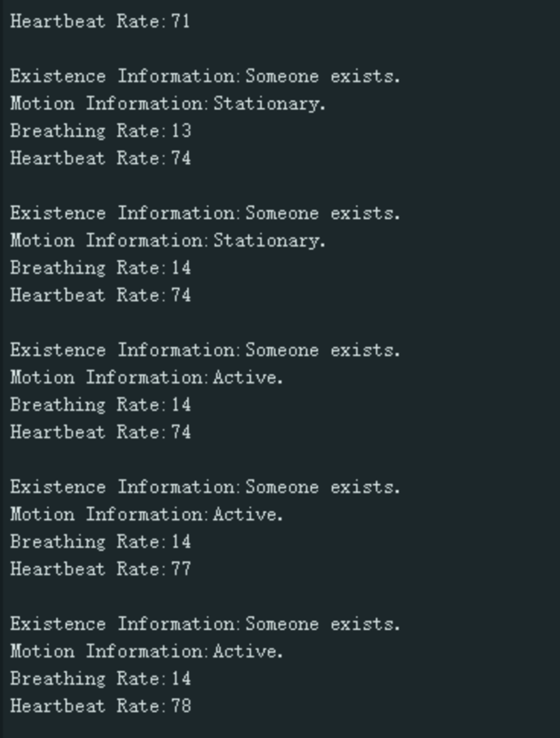The width and height of the screenshot is (560, 738).
Task: Click Existence Information line directly above first "Active" line
Action: 205,350
